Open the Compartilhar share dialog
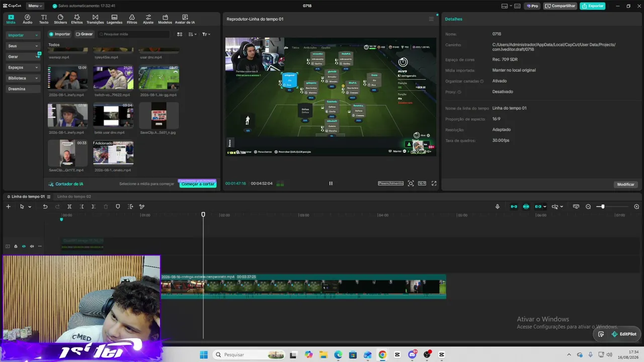644x362 pixels. click(560, 6)
